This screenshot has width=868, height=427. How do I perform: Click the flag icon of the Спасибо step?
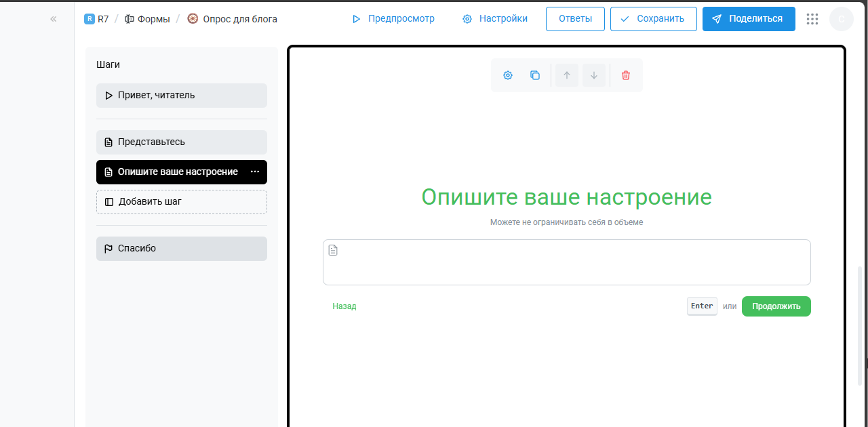(x=108, y=249)
